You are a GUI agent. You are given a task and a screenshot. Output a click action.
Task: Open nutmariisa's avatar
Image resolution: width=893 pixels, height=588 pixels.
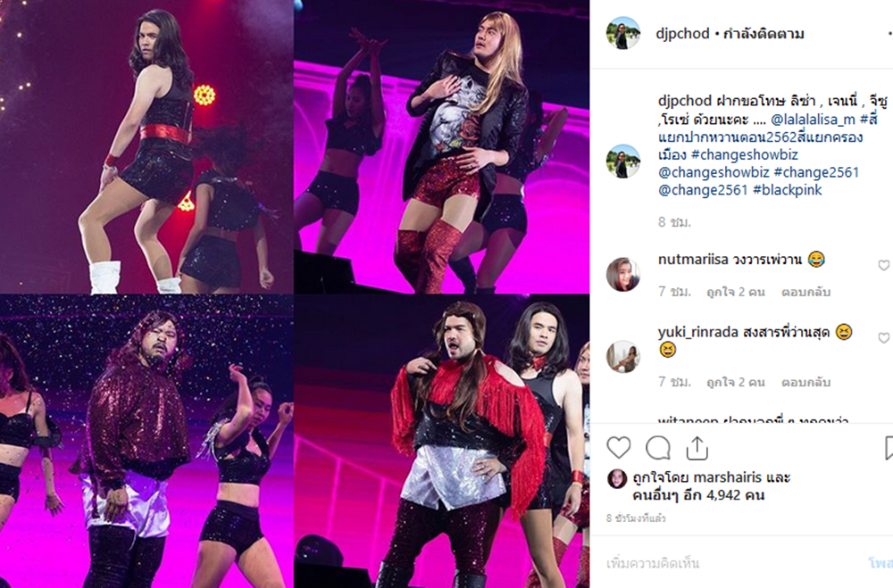[x=623, y=274]
